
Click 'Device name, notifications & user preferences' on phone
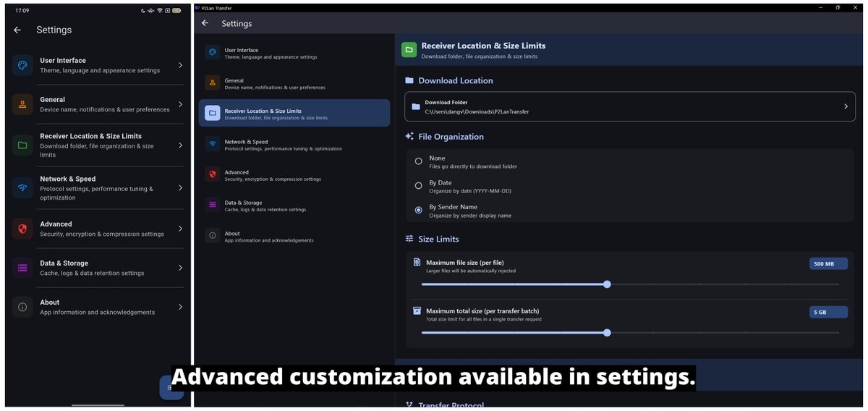pyautogui.click(x=105, y=110)
